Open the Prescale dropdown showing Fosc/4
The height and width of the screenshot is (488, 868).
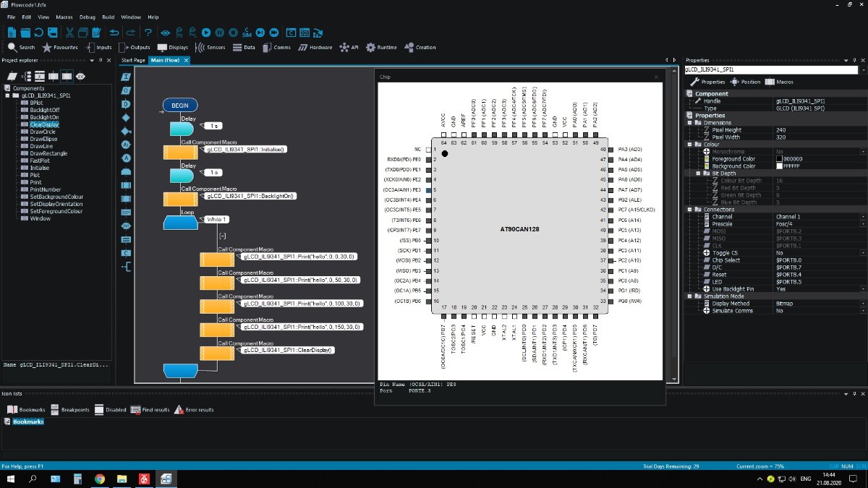click(862, 224)
